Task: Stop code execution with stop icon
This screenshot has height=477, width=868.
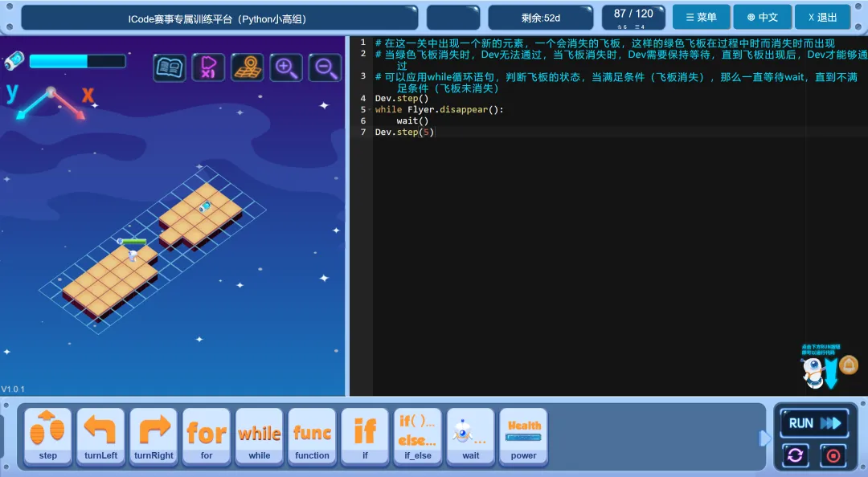Action: 833,455
